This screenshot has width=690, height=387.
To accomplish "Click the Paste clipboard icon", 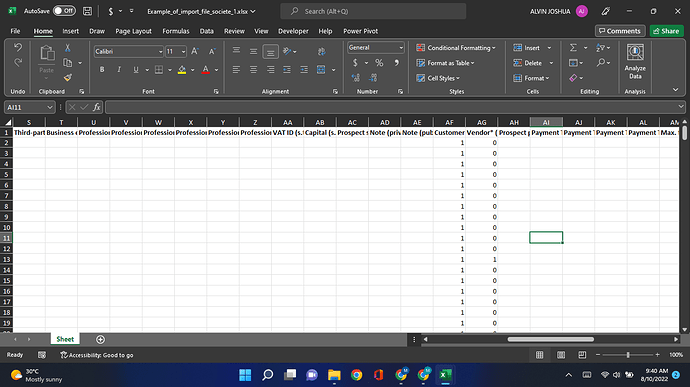I will 47,53.
